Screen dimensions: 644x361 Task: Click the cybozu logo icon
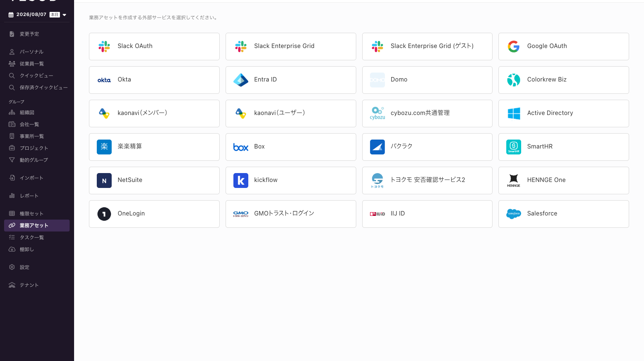point(377,114)
